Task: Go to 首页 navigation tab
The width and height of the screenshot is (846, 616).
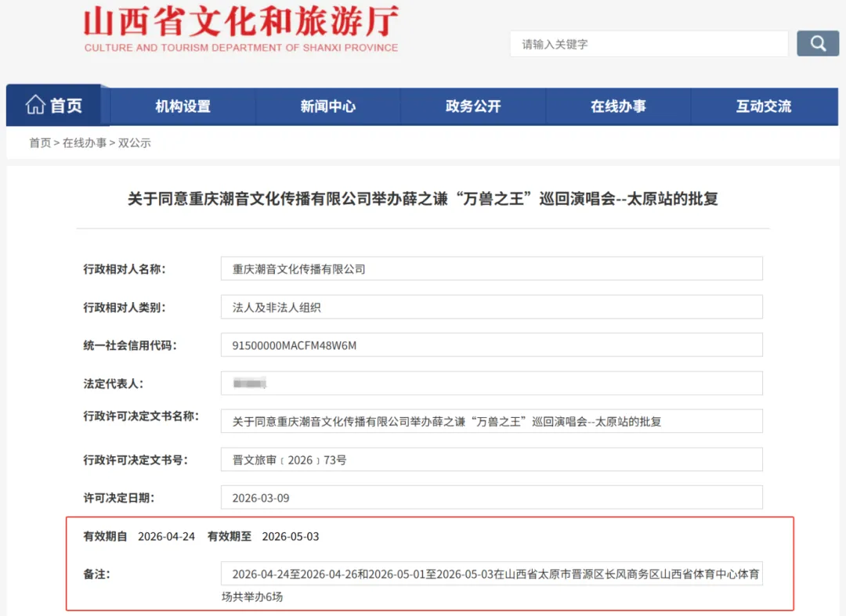Action: tap(53, 105)
